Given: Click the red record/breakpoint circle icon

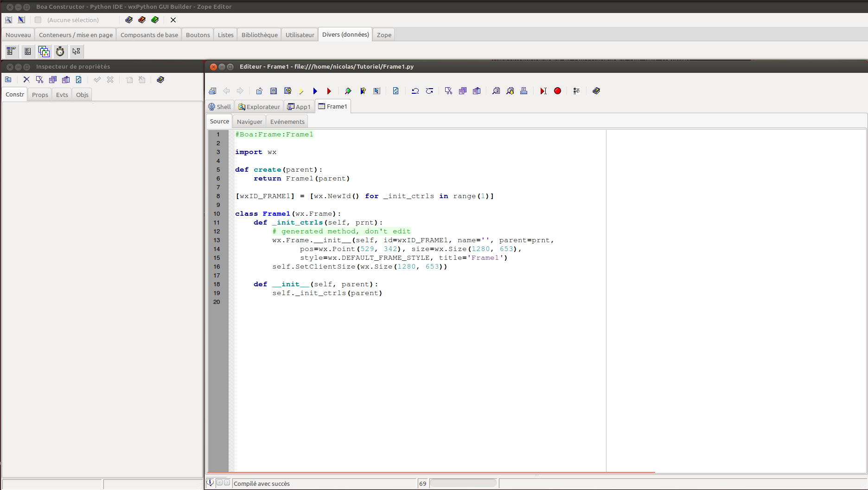Looking at the screenshot, I should pyautogui.click(x=557, y=91).
